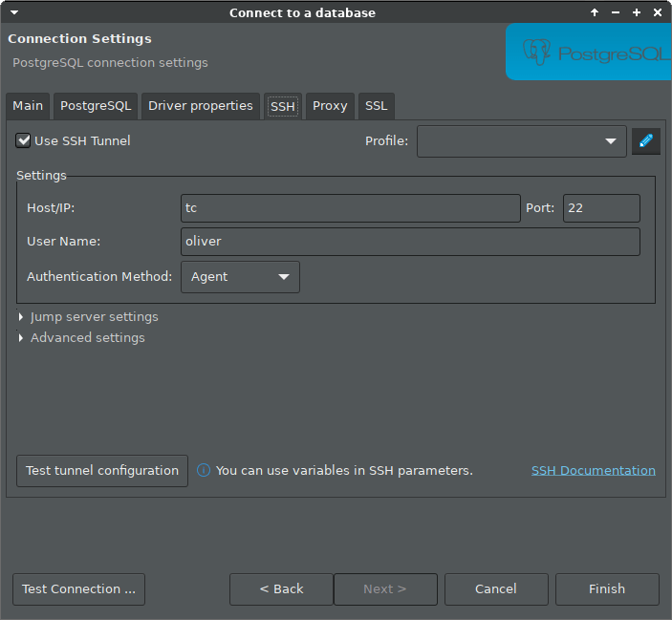Click the PostgreSQL elephant logo
Viewport: 672px width, 620px height.
[537, 51]
